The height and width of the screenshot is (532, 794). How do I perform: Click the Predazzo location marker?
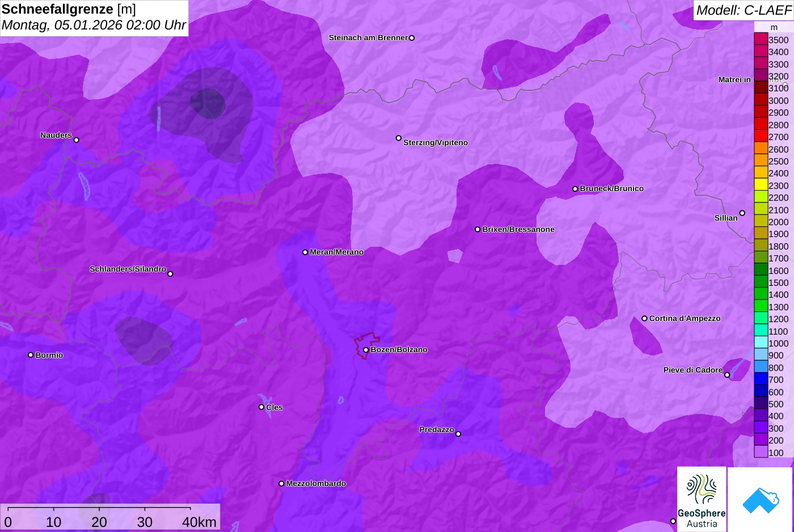pos(458,434)
